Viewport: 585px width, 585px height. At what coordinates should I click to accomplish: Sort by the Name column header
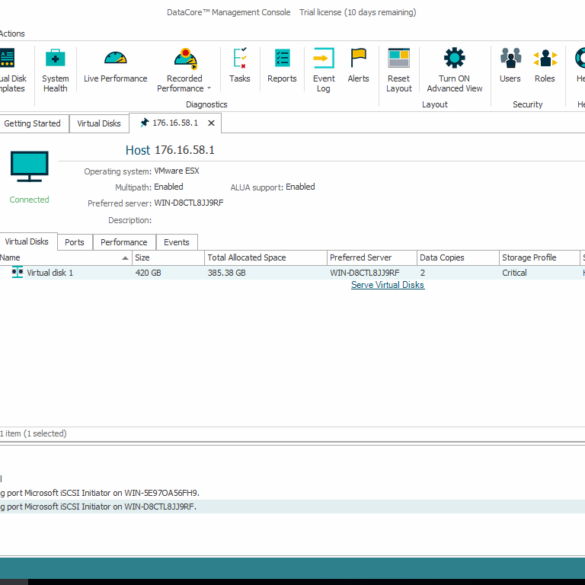pos(65,258)
